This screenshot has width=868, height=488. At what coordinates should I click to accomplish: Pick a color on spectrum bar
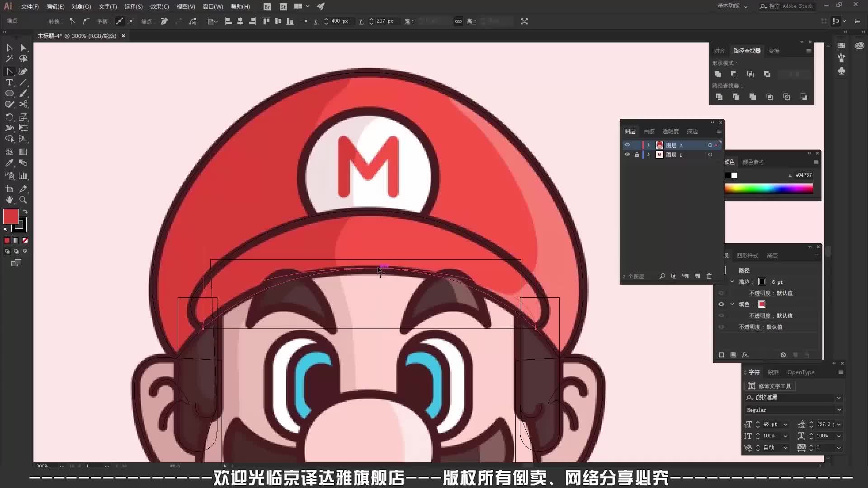(769, 188)
